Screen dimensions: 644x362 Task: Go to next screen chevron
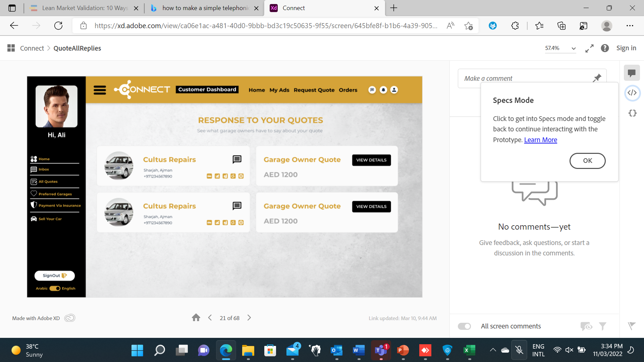(x=249, y=318)
